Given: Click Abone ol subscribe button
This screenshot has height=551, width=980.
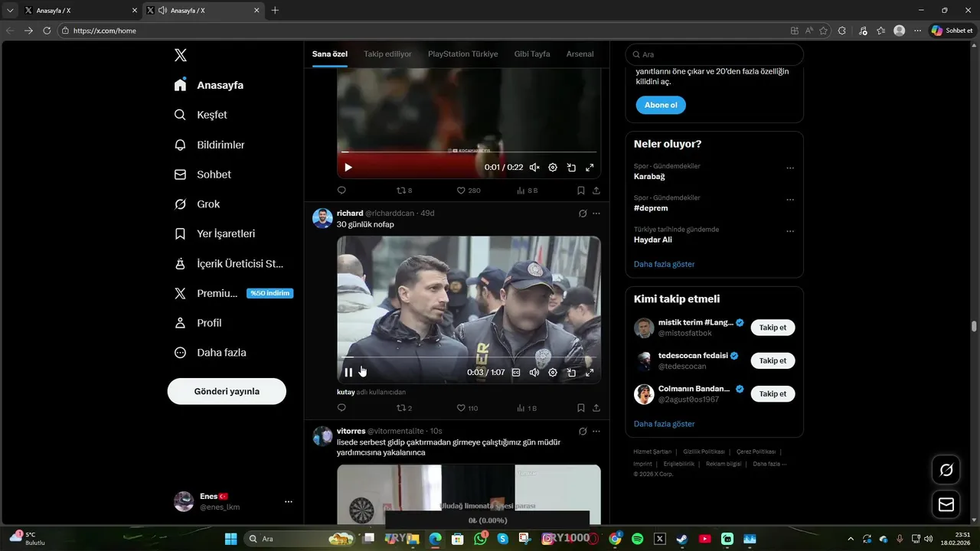Looking at the screenshot, I should (661, 105).
